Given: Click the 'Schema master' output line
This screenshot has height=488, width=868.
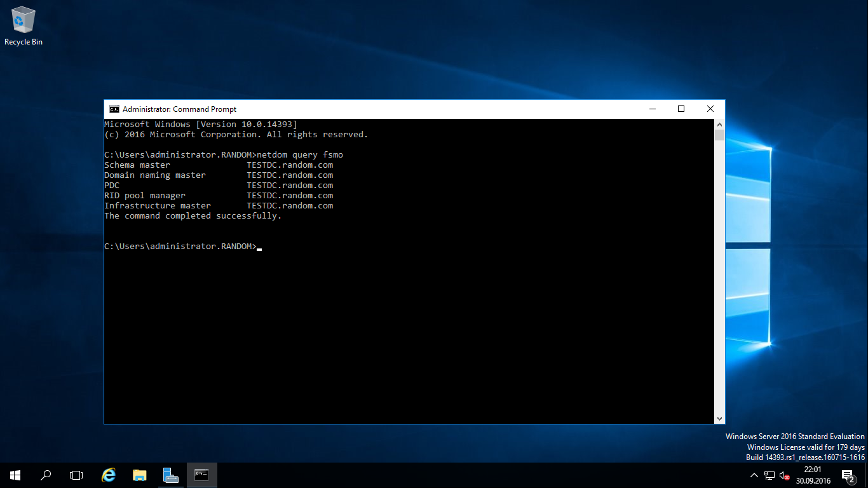Looking at the screenshot, I should pyautogui.click(x=219, y=165).
